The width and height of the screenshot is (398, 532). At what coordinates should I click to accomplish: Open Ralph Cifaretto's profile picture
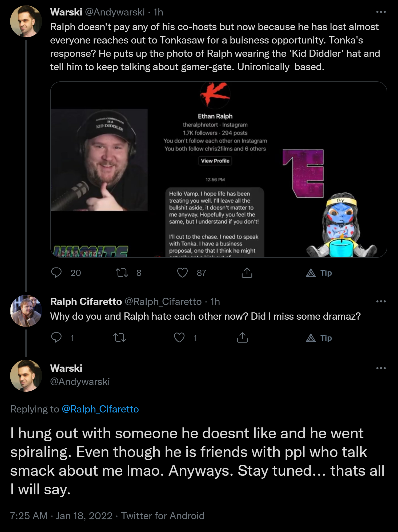click(x=26, y=311)
